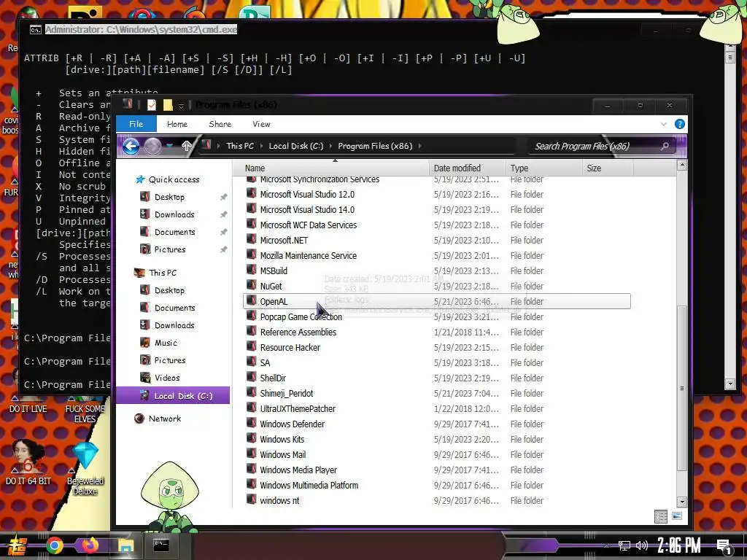Open the quick access toolbar dropdown
The image size is (747, 560).
click(181, 106)
